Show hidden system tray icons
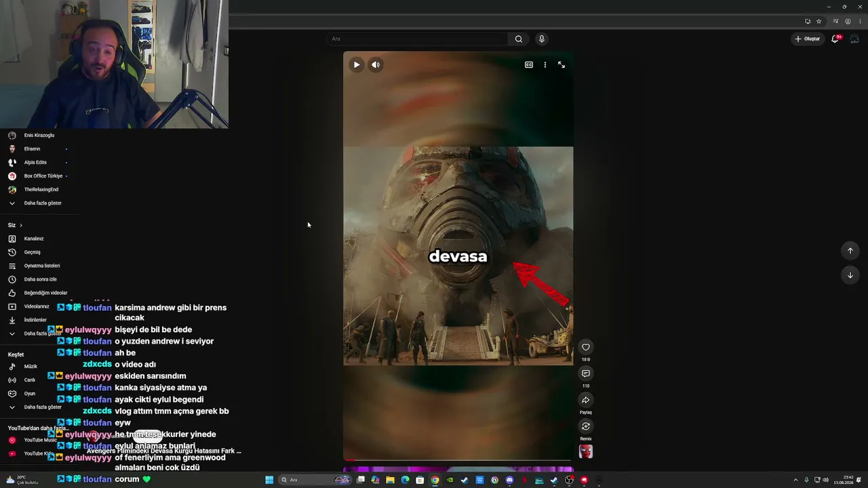Viewport: 868px width, 488px height. 795,480
